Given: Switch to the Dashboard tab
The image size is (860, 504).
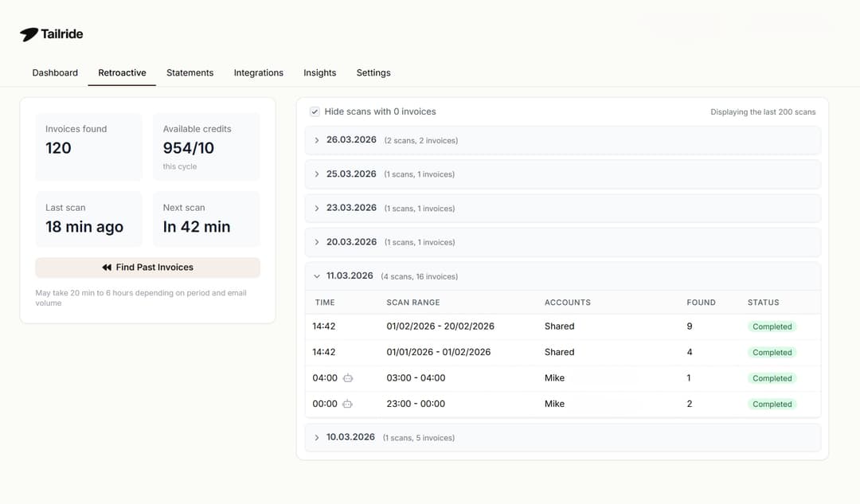Looking at the screenshot, I should pos(54,72).
